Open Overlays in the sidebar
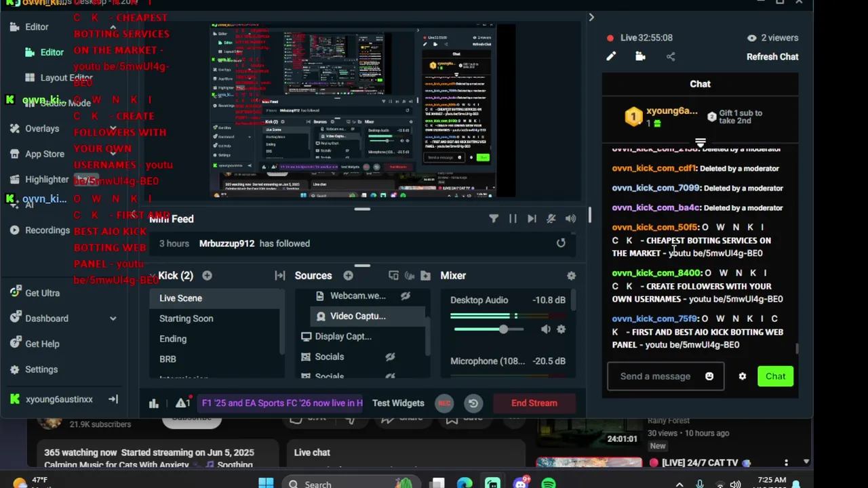868x488 pixels. tap(42, 129)
